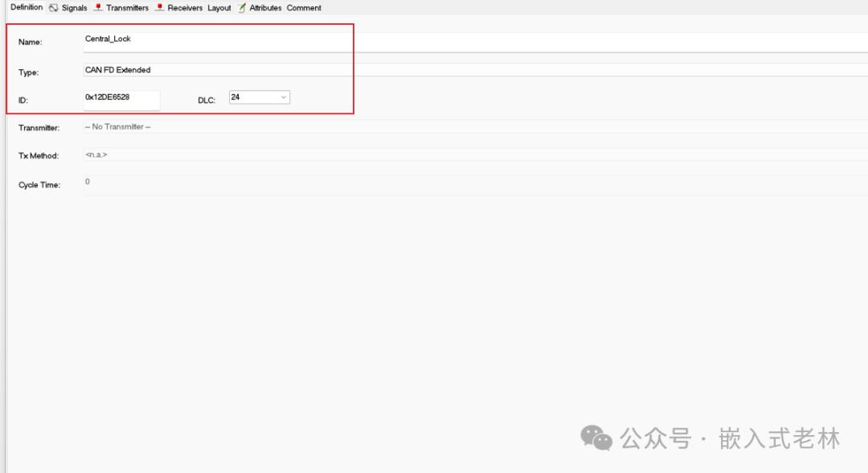This screenshot has width=868, height=473.
Task: Click the Name: label
Action: (30, 42)
